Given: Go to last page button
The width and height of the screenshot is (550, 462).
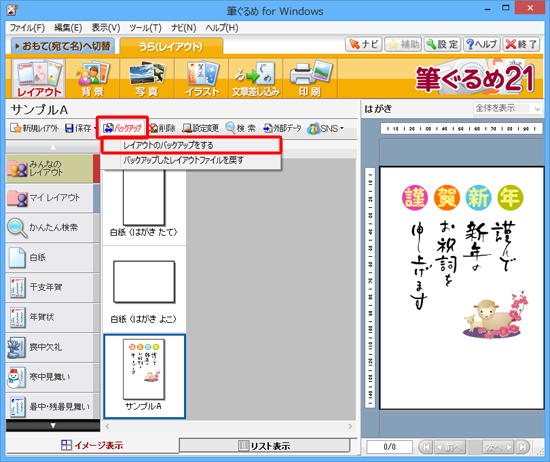Looking at the screenshot, I should click(522, 447).
